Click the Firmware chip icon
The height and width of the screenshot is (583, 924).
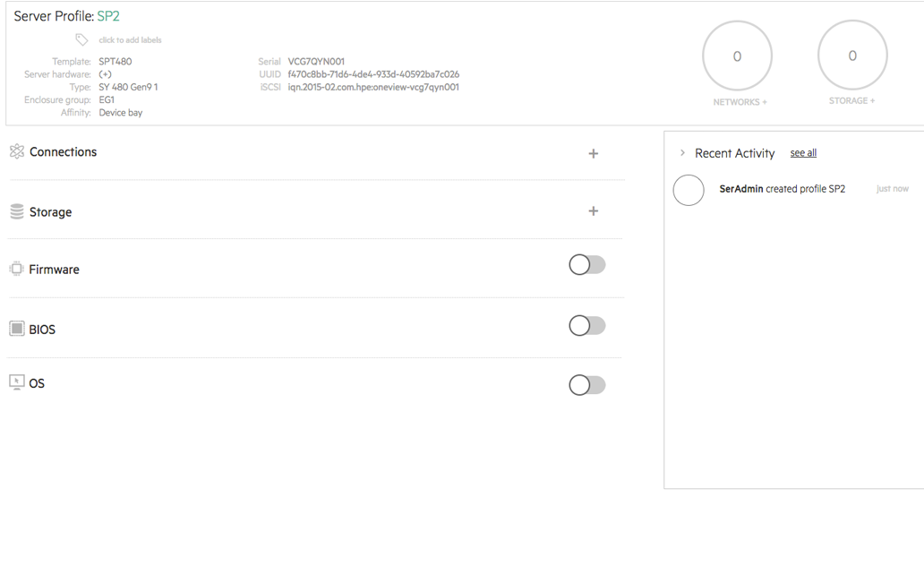point(16,269)
